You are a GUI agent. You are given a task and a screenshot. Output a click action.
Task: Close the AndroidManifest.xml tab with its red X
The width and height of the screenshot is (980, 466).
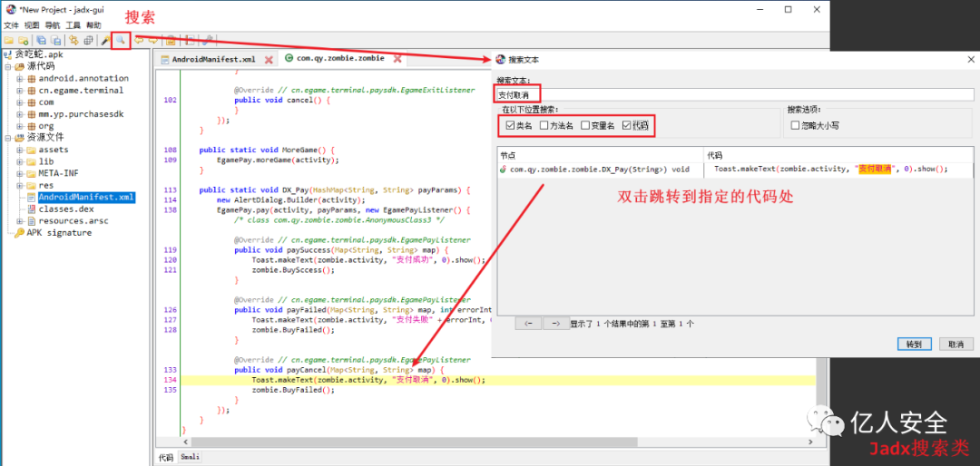(x=269, y=59)
